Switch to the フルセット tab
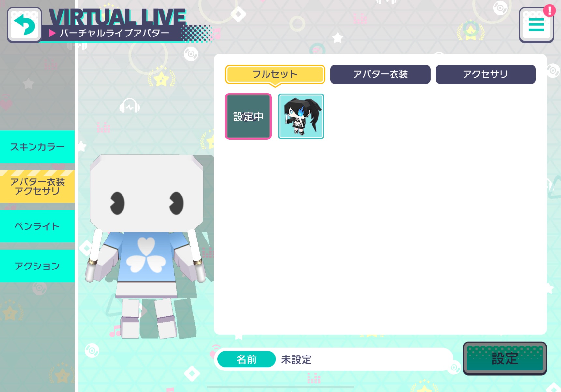 click(x=275, y=74)
